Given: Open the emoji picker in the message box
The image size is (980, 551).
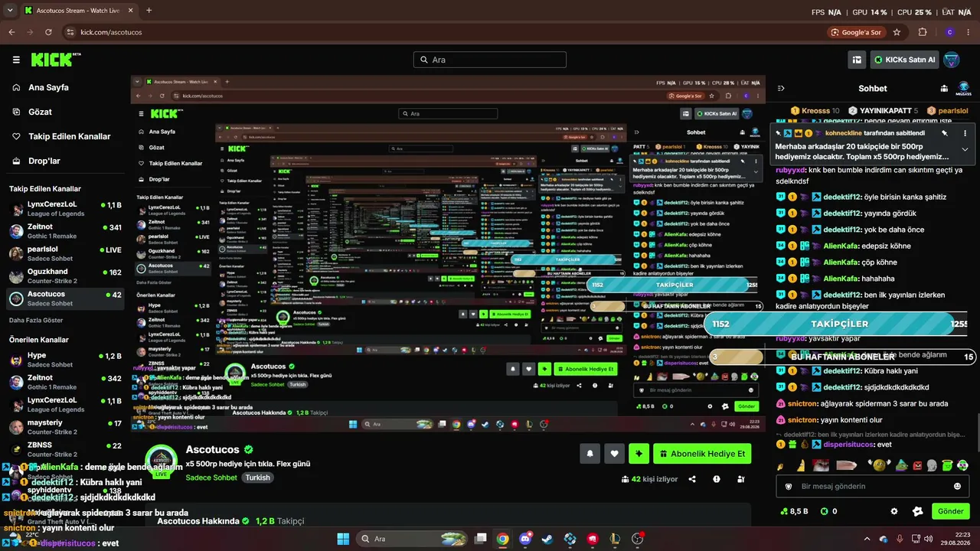Looking at the screenshot, I should click(957, 486).
